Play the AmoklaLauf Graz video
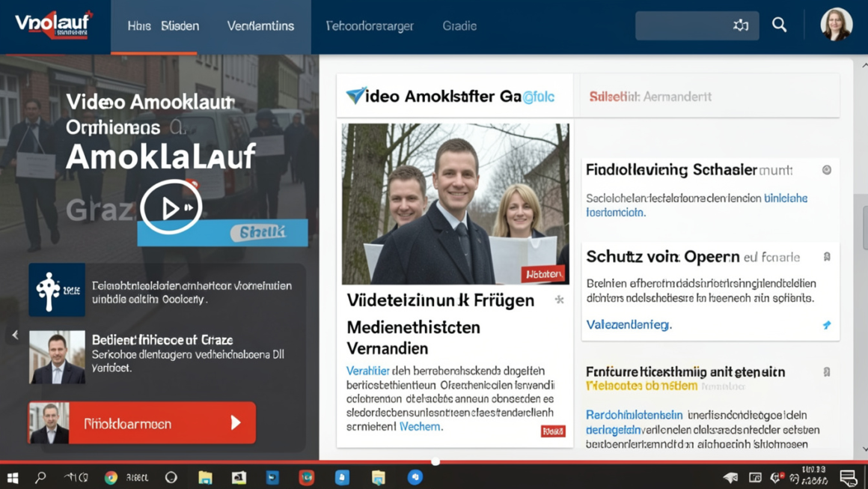This screenshot has height=489, width=868. (171, 207)
